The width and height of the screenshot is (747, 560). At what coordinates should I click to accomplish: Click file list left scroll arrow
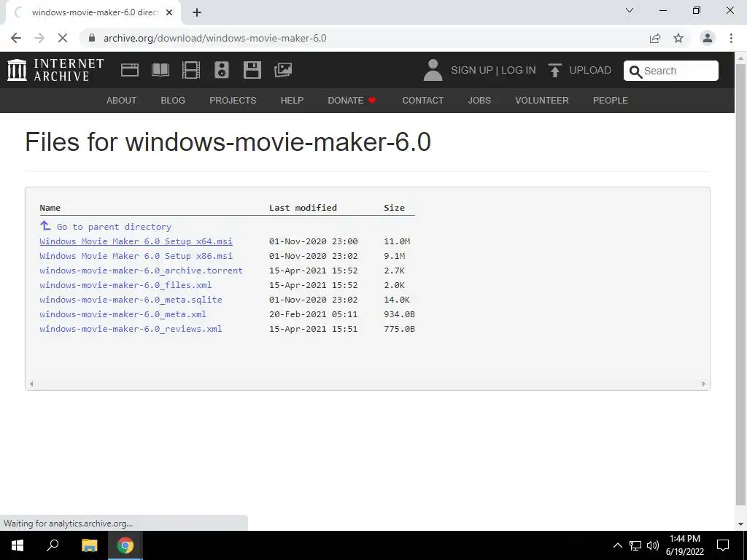pyautogui.click(x=31, y=384)
